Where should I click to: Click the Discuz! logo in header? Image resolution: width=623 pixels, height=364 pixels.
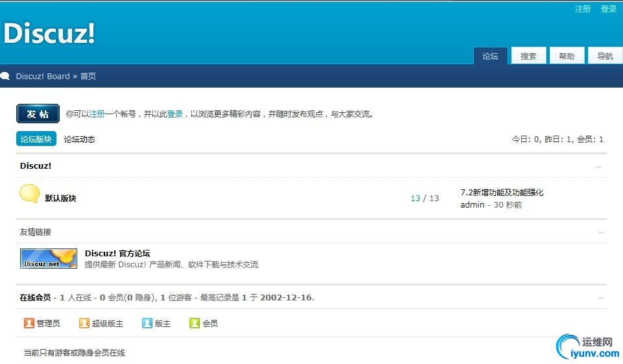point(49,32)
